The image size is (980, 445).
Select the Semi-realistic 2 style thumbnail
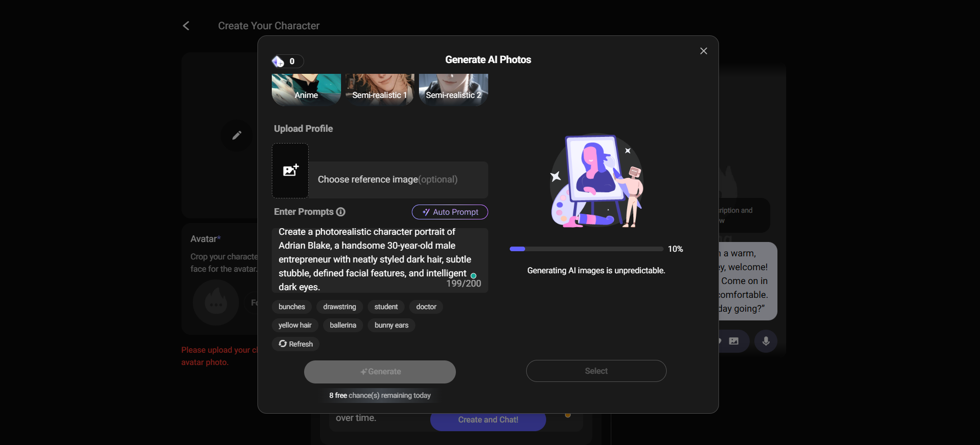click(x=453, y=90)
